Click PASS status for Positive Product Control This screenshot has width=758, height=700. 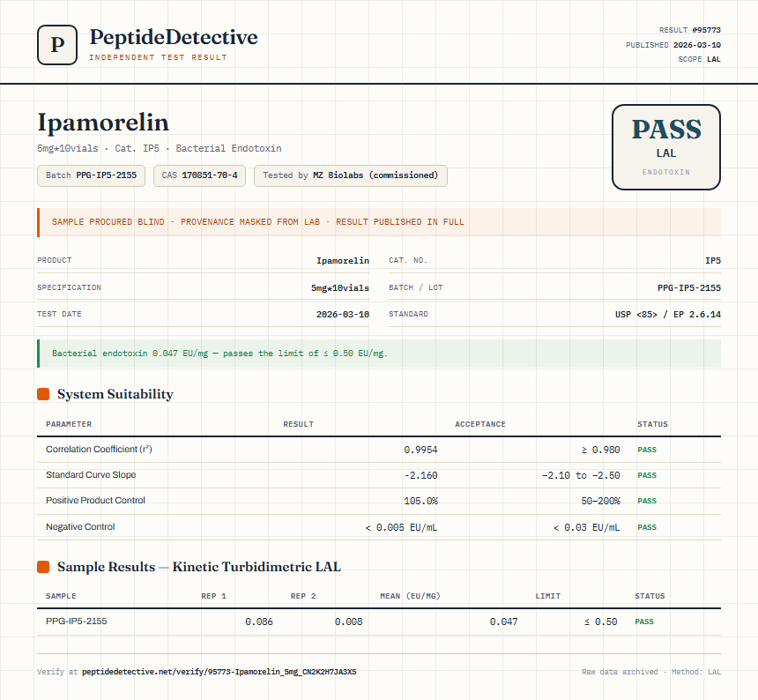pos(647,501)
